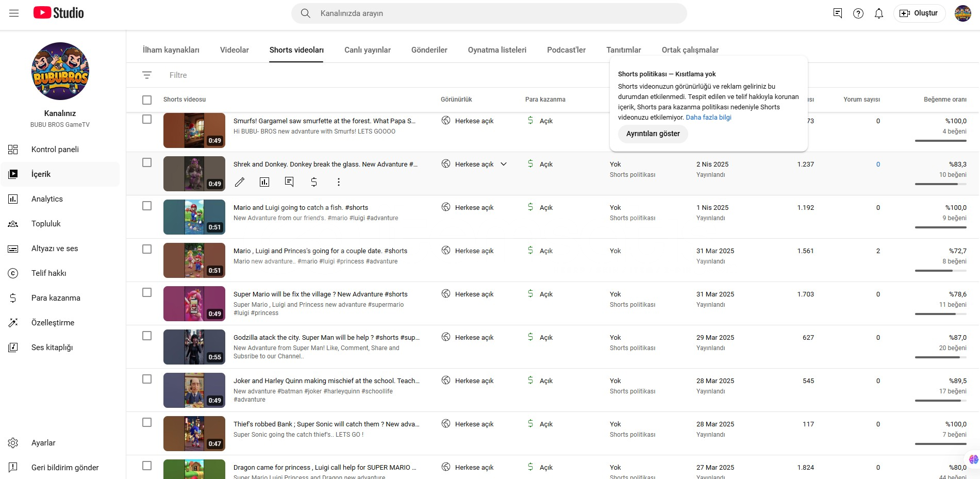Screen dimensions: 980x479
Task: Click the filter lines icon
Action: pyautogui.click(x=147, y=75)
